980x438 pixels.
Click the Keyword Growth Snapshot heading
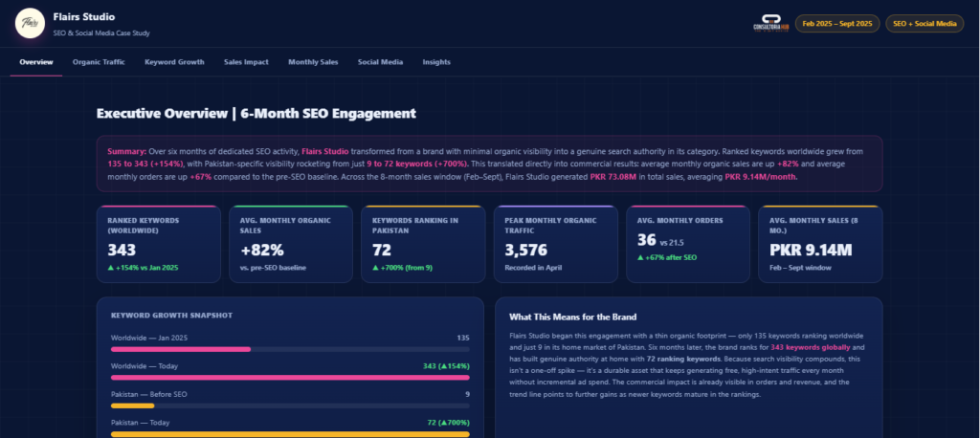[171, 316]
